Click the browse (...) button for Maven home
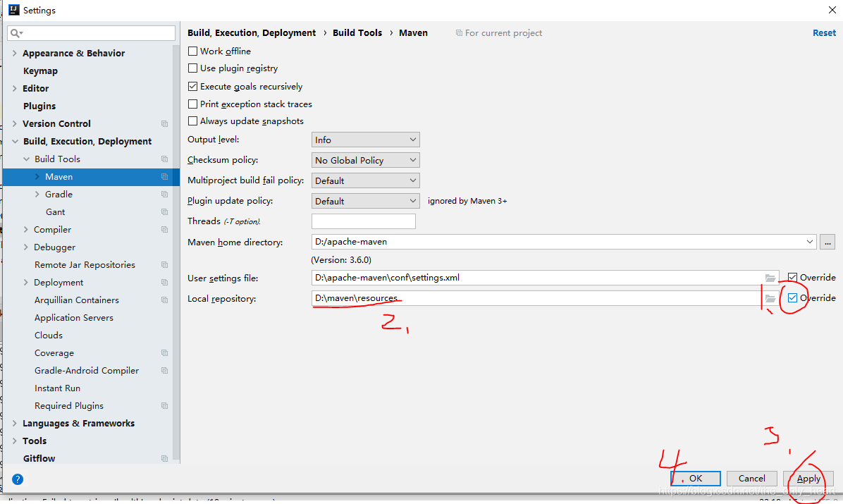Screen dimensions: 843x504 (827, 242)
